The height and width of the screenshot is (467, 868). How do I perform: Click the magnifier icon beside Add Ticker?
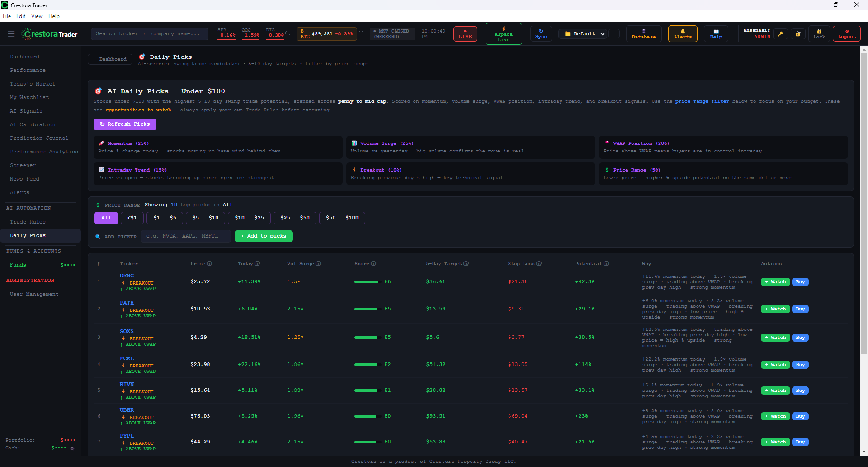(x=98, y=237)
